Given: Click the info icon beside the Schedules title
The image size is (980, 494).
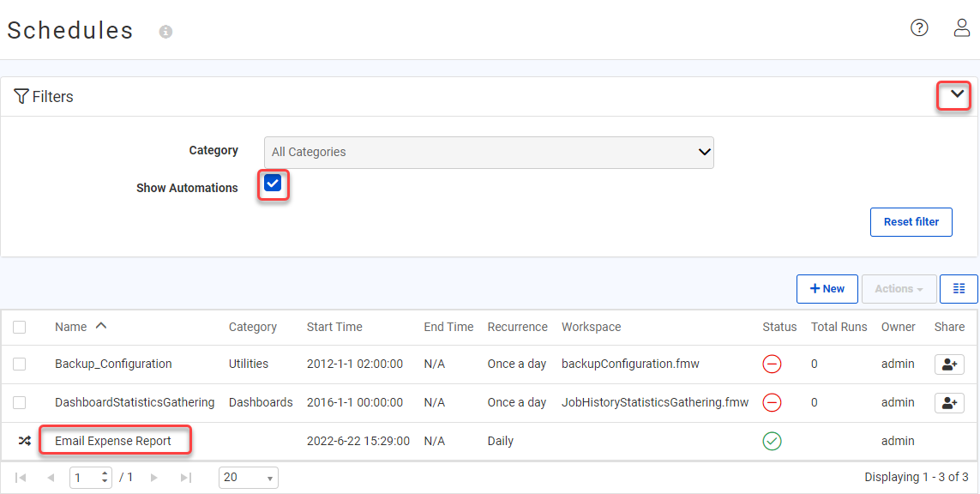Looking at the screenshot, I should tap(164, 32).
